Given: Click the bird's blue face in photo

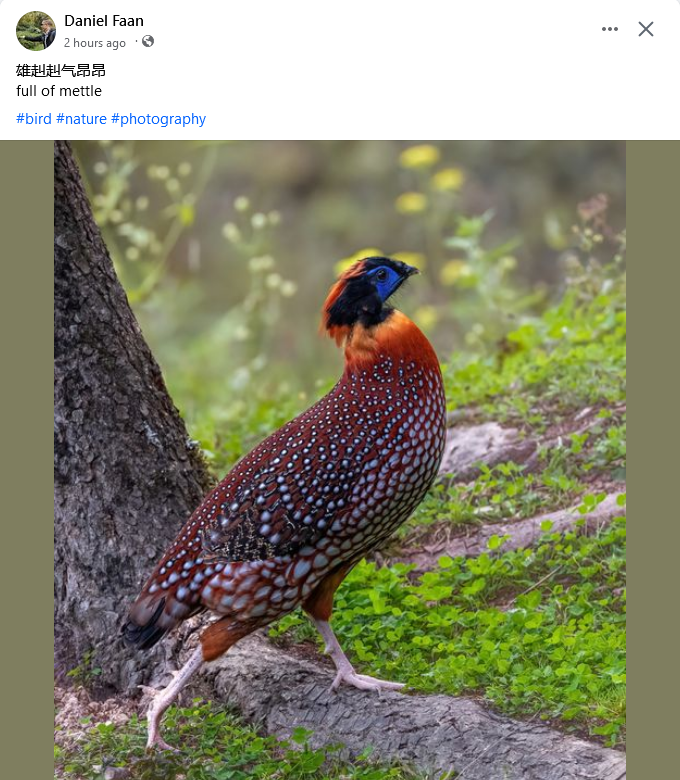Looking at the screenshot, I should (386, 281).
